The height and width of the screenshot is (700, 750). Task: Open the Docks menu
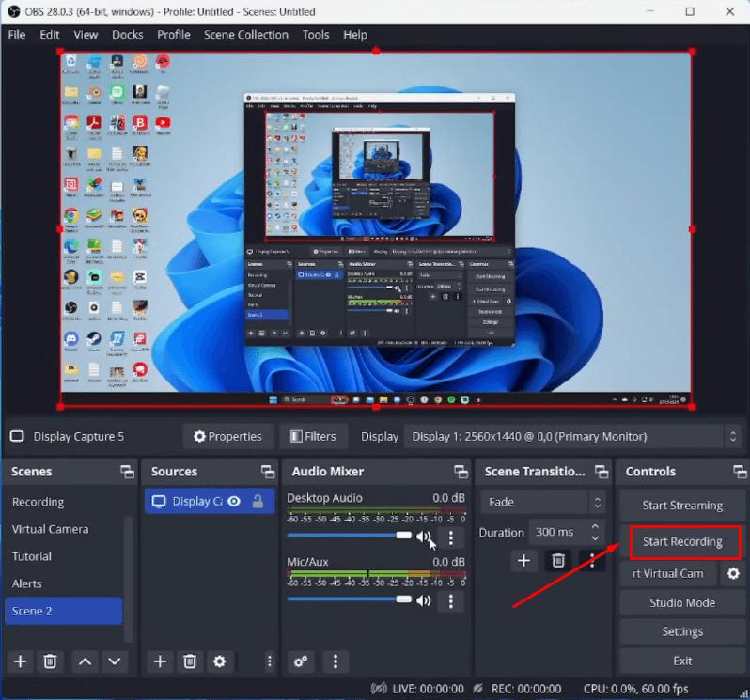[128, 35]
